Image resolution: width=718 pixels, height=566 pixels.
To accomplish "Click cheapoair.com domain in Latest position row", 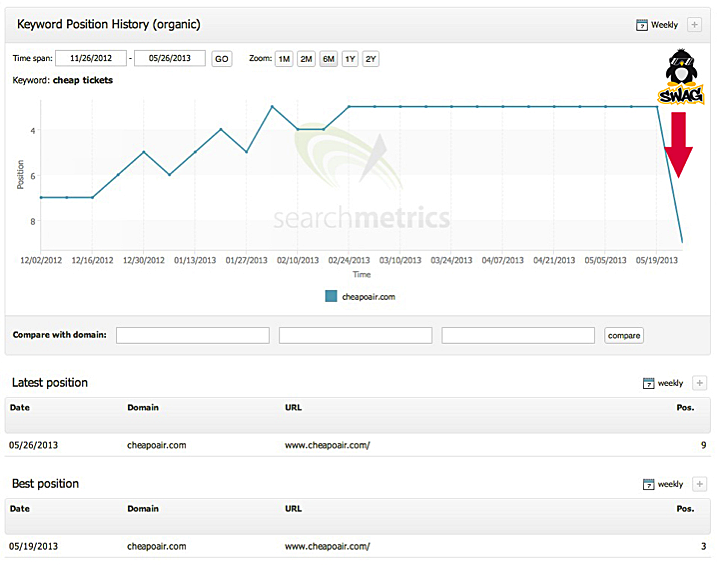I will [x=157, y=445].
